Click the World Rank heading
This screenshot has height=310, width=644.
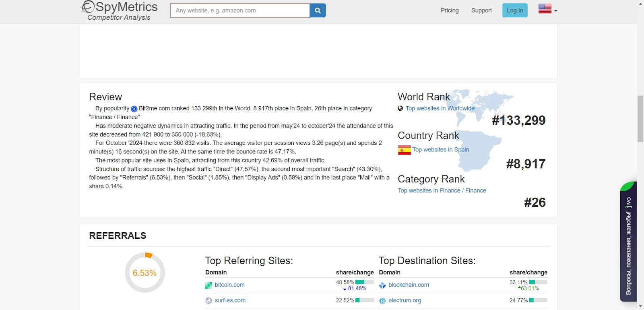click(x=424, y=97)
